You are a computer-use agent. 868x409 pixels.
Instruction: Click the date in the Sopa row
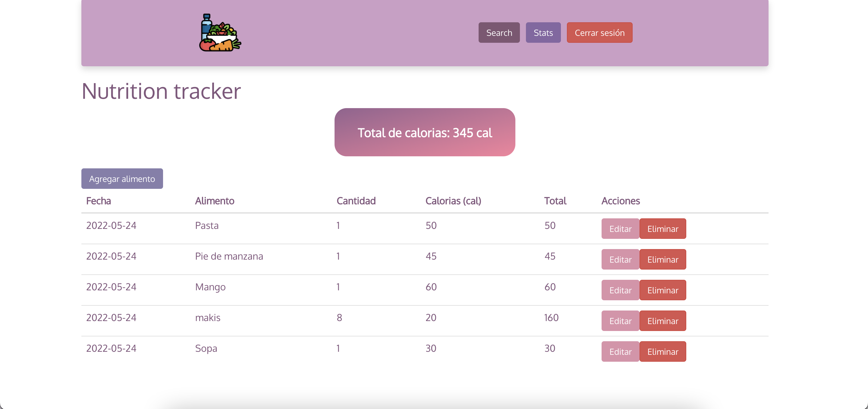tap(111, 348)
